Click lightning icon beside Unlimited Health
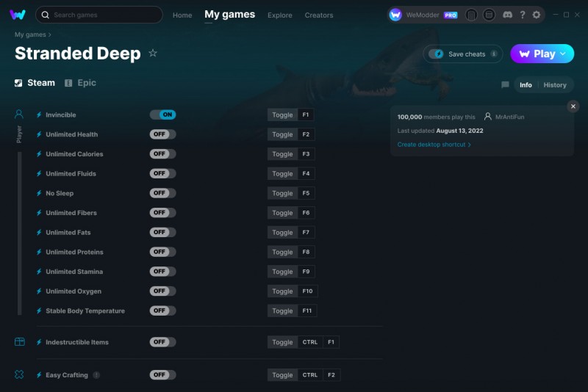588x392 pixels. pos(39,134)
